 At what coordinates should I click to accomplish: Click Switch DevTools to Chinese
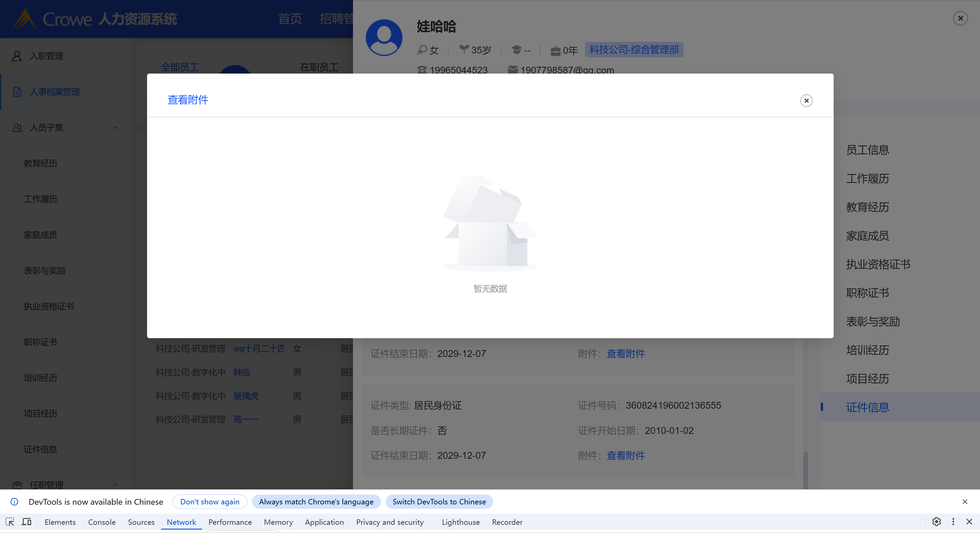click(x=439, y=502)
